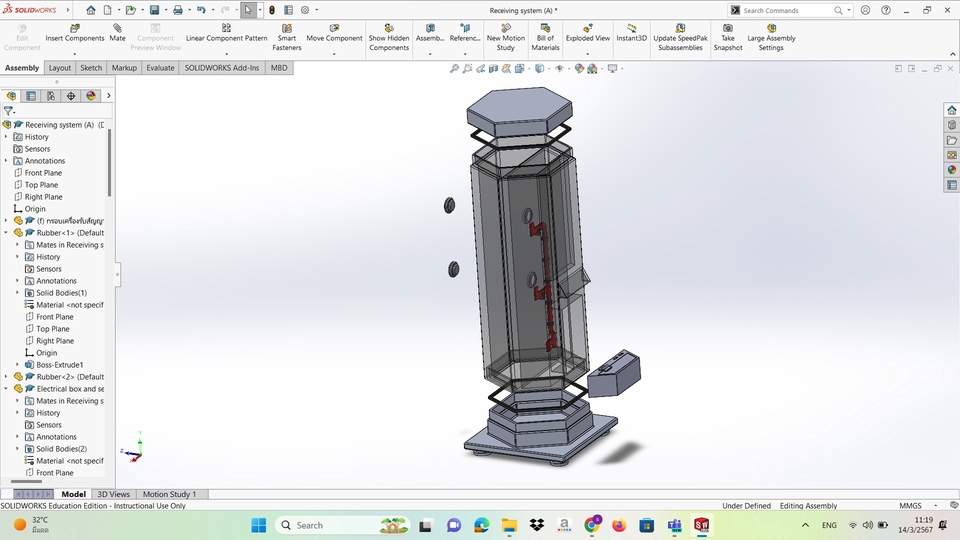Open the Reference geometry dropdown arrow
960x540 pixels.
465,54
